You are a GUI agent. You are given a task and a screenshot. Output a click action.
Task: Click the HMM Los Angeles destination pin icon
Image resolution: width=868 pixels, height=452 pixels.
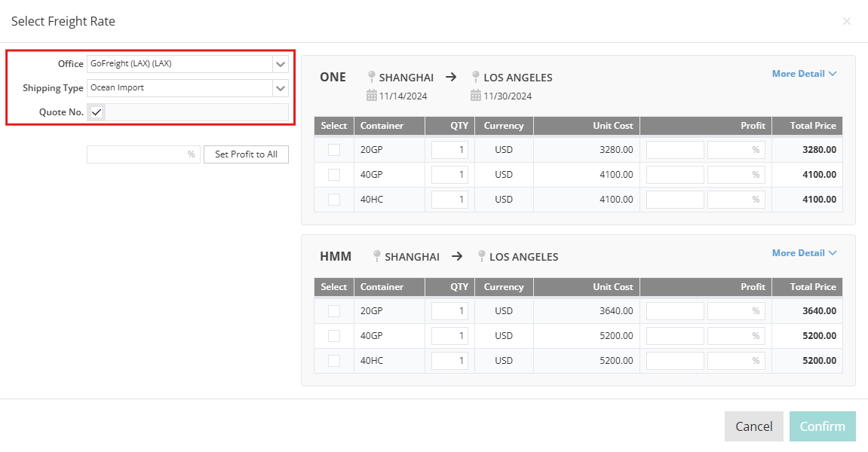[x=481, y=256]
